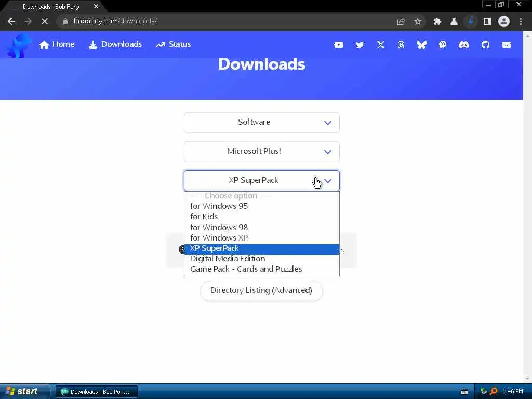Open the Twitter bird icon
This screenshot has height=399, width=532.
pyautogui.click(x=360, y=45)
